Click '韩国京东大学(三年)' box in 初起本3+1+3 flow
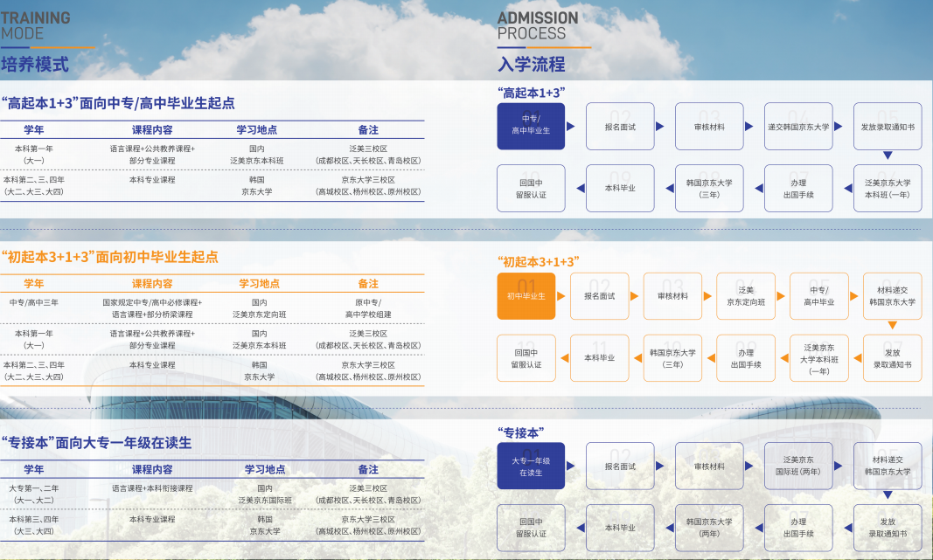The width and height of the screenshot is (933, 560). tap(672, 358)
